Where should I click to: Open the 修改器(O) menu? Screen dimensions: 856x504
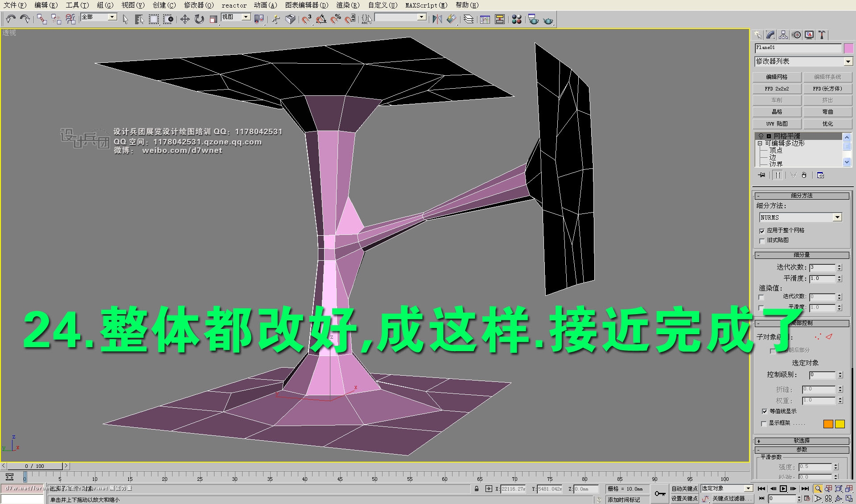click(199, 5)
